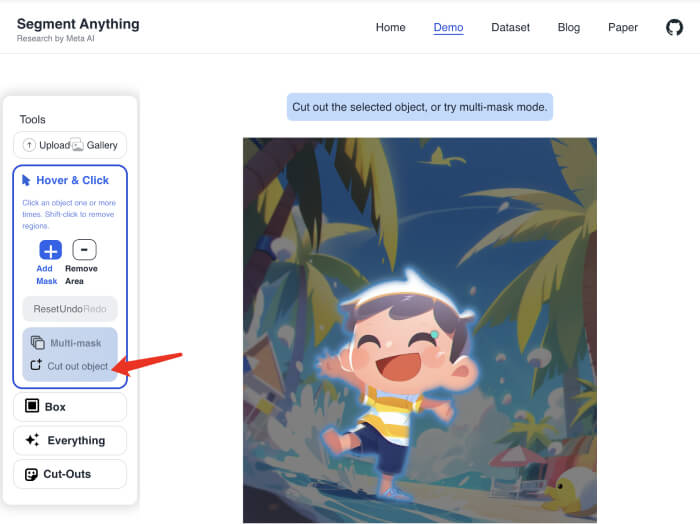Viewport: 700px width, 524px height.
Task: Open the Paper link
Action: click(x=622, y=27)
